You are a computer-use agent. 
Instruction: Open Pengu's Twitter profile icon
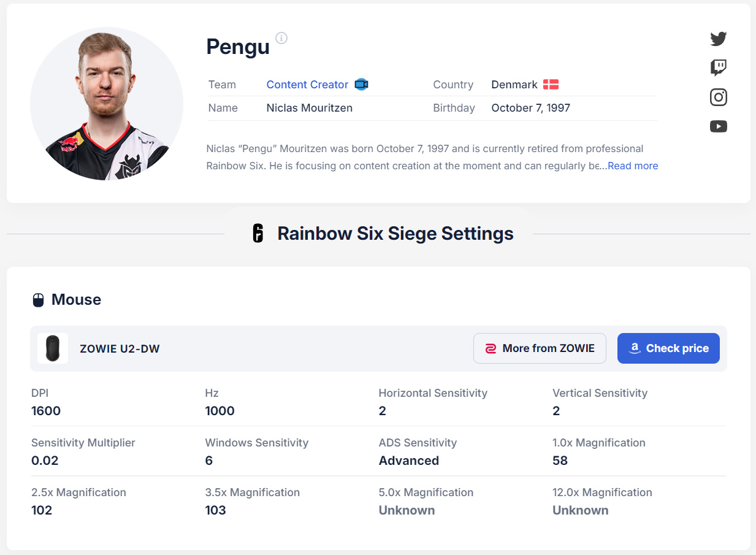pyautogui.click(x=719, y=39)
